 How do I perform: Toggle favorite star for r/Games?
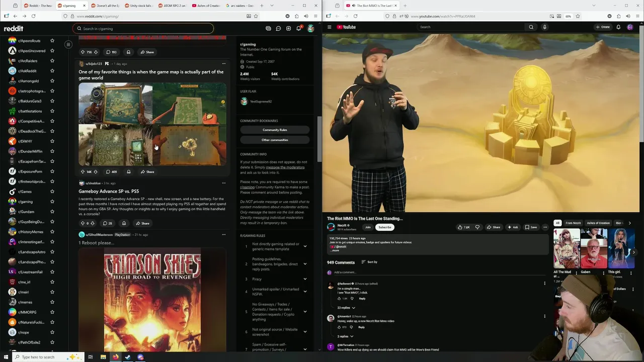pos(52,192)
